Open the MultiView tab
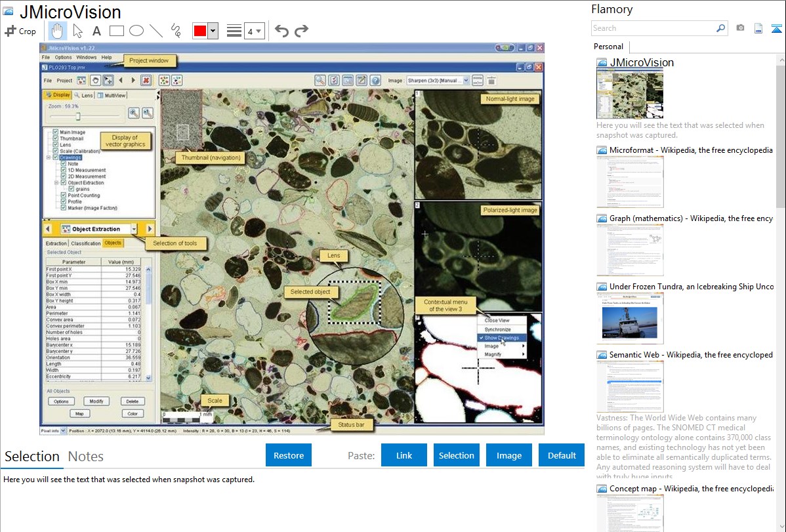Screen dimensions: 786x532 click(112, 95)
